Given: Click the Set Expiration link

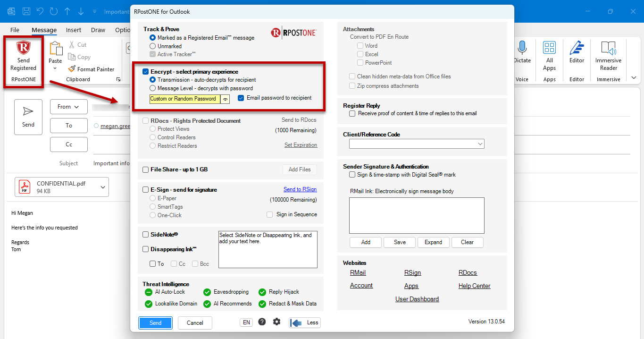Looking at the screenshot, I should coord(301,145).
